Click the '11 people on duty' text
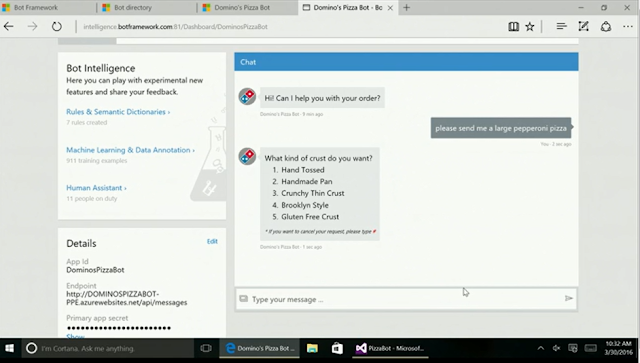640x363 pixels. pos(92,198)
